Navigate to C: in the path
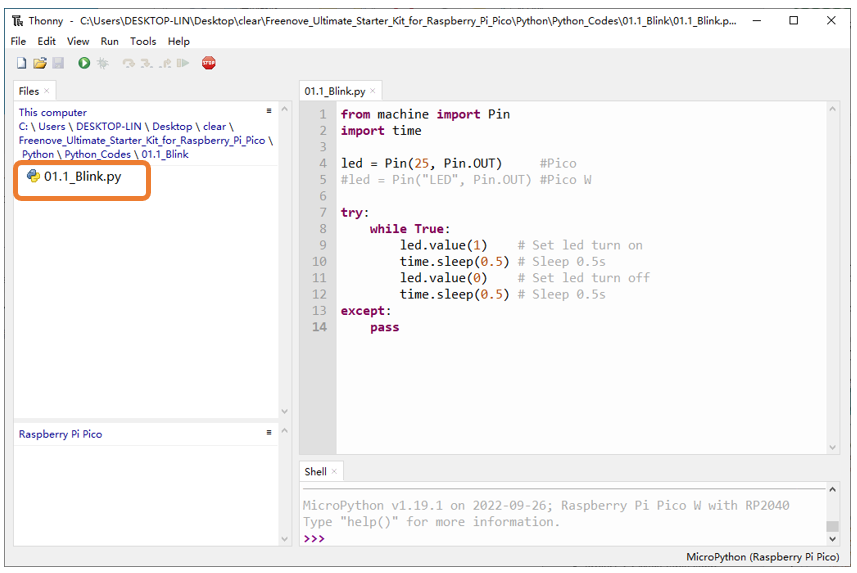Screen dimensions: 857x573 coord(23,127)
